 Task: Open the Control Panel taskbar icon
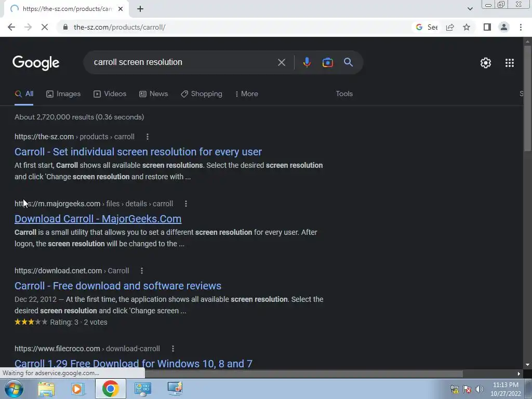pyautogui.click(x=142, y=389)
